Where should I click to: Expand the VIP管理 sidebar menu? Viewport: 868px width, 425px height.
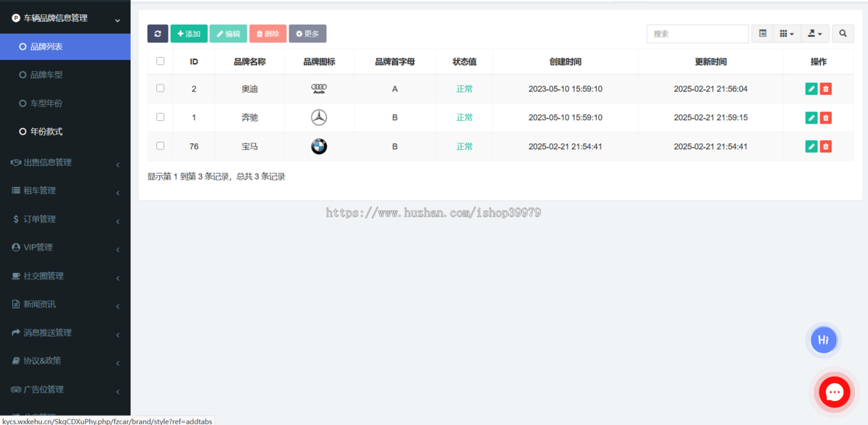coord(65,247)
